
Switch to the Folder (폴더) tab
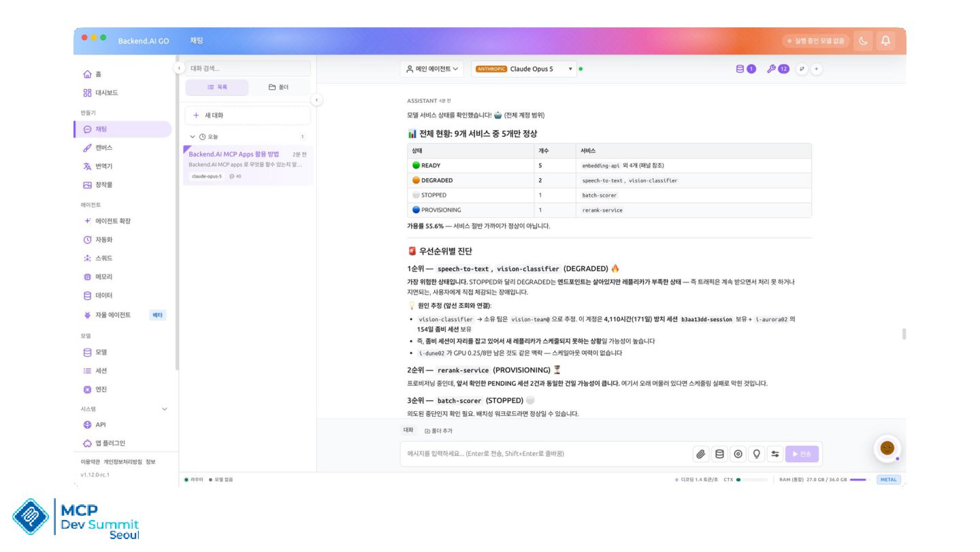point(278,87)
